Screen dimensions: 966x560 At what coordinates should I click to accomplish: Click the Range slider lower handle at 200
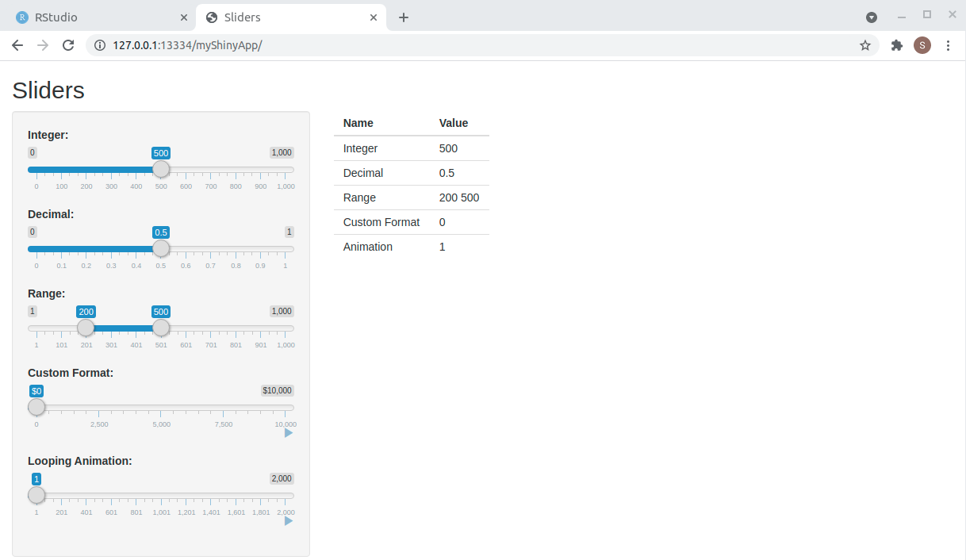(x=86, y=328)
